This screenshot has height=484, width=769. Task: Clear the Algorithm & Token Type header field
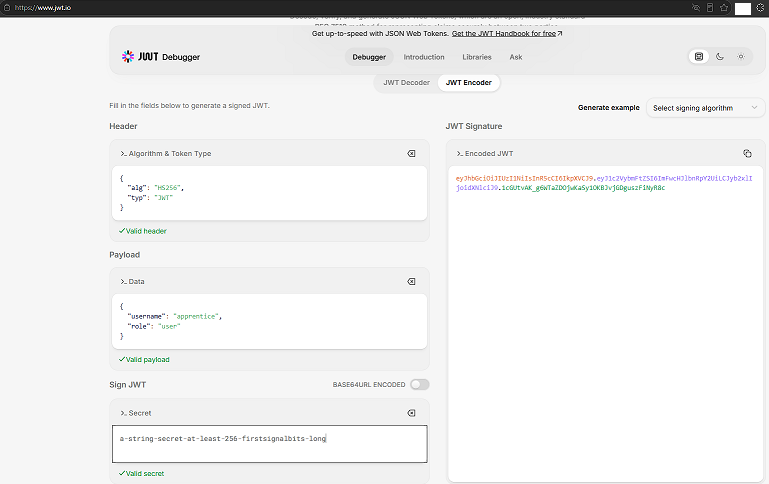[x=411, y=153]
